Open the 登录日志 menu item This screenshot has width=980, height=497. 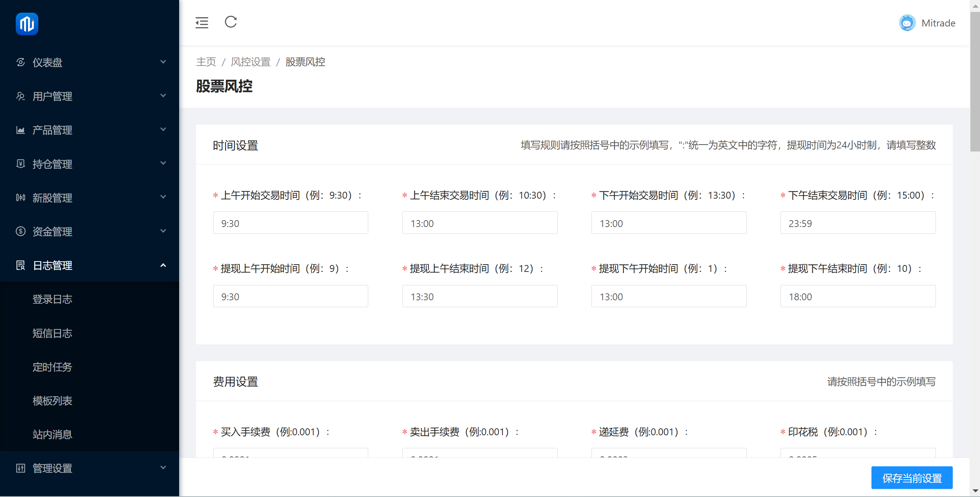(x=52, y=299)
